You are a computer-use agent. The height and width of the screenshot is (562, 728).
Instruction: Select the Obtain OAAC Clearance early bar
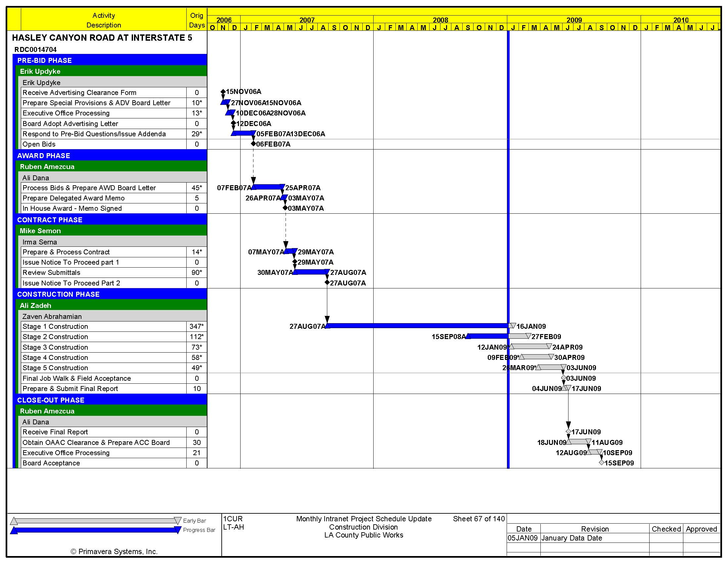tap(579, 442)
